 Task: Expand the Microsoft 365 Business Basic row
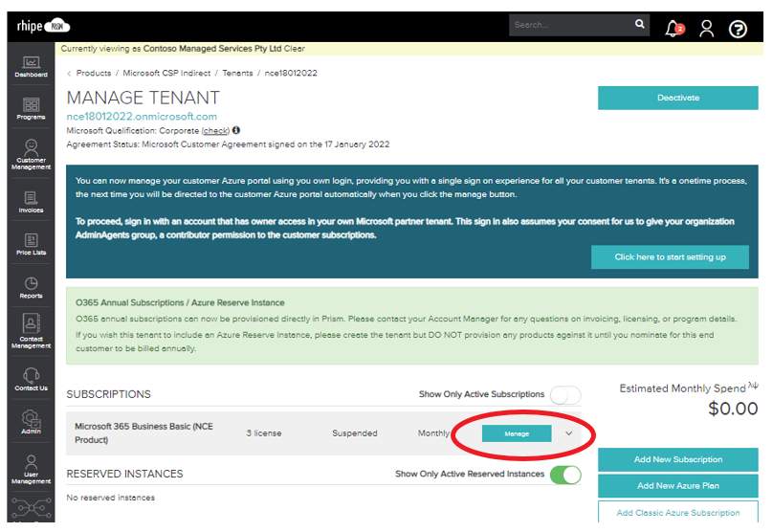click(x=569, y=433)
